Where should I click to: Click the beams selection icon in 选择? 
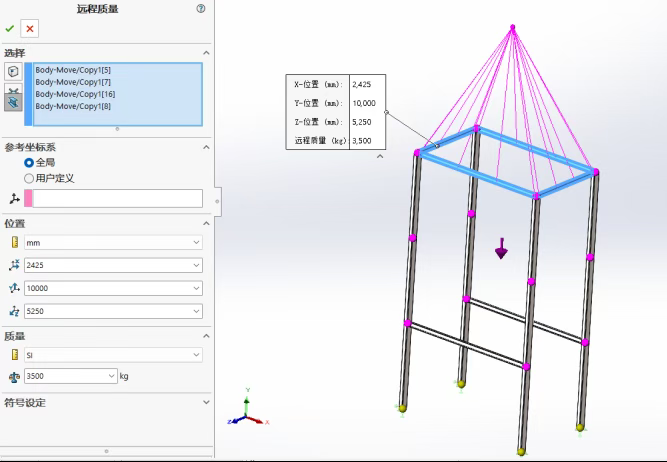(13, 99)
